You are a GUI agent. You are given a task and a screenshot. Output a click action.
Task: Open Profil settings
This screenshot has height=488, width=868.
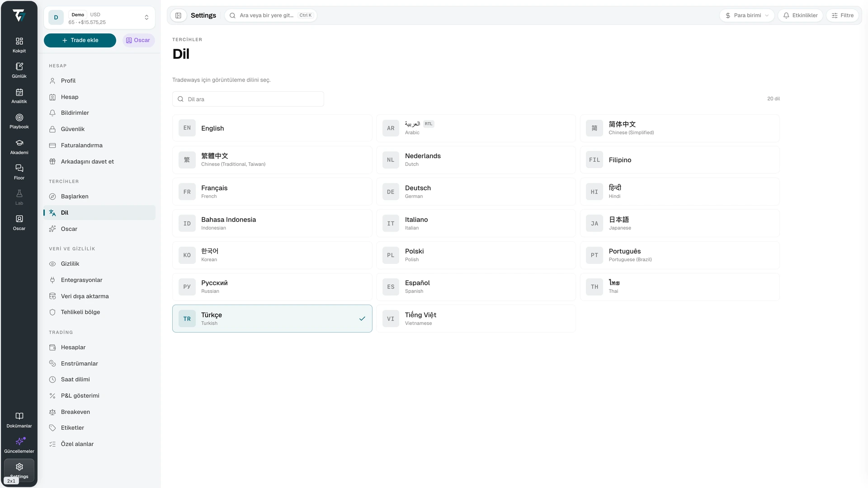pyautogui.click(x=99, y=81)
